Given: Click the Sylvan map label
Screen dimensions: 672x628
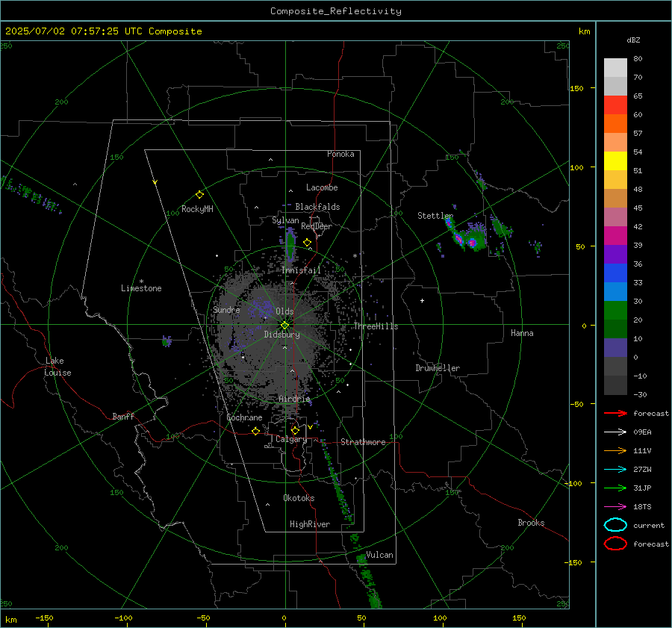Looking at the screenshot, I should click(x=285, y=220).
